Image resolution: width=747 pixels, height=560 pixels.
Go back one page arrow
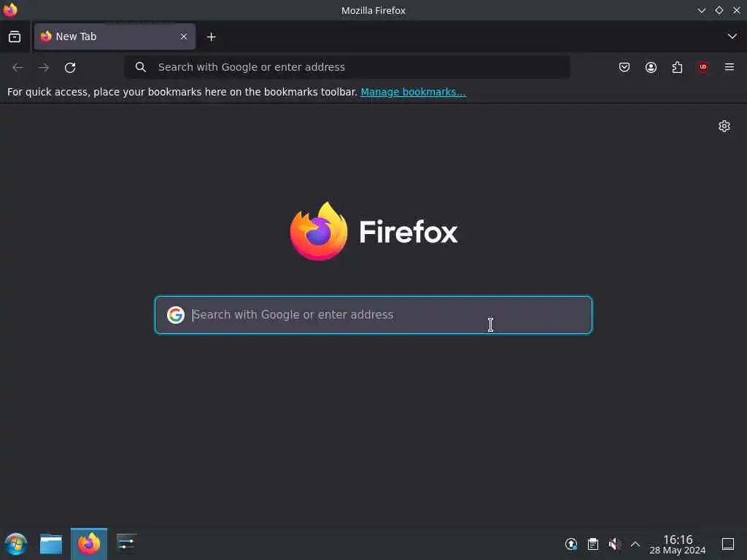(x=18, y=68)
